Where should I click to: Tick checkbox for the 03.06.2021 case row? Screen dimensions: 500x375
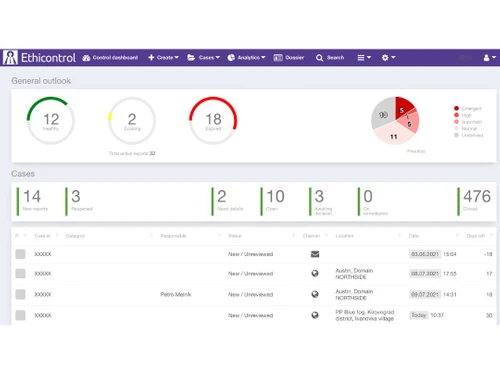click(20, 254)
